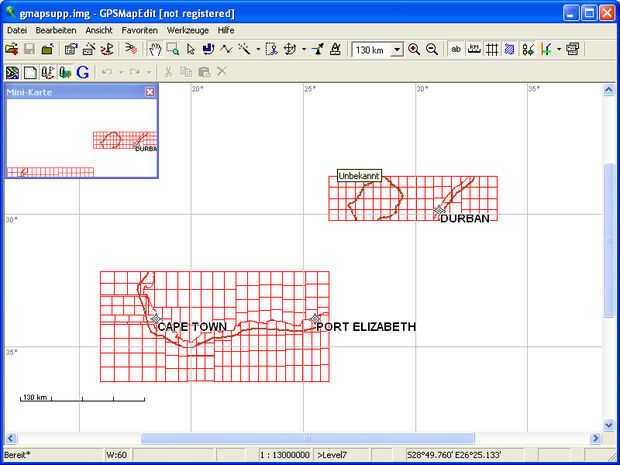
Task: Click the greyed Delete X icon
Action: pyautogui.click(x=221, y=72)
